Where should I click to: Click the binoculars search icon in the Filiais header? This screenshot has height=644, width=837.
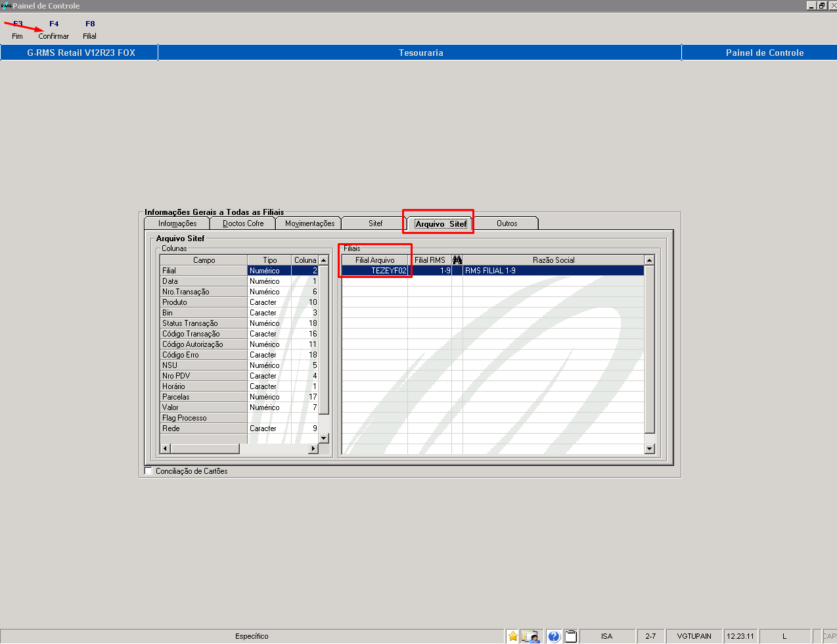coord(457,260)
